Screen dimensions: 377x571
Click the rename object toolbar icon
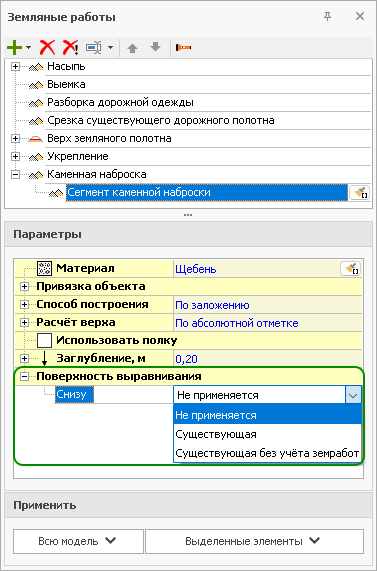click(94, 48)
